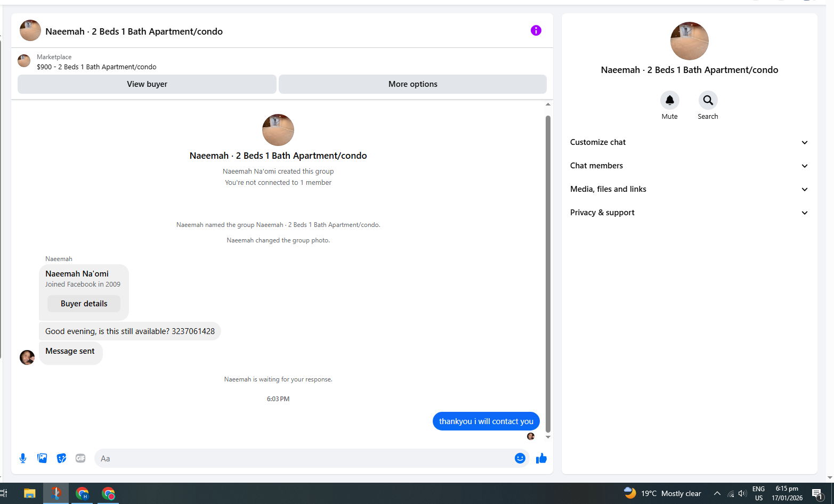
Task: Open the emoji picker smiley icon
Action: 520,458
